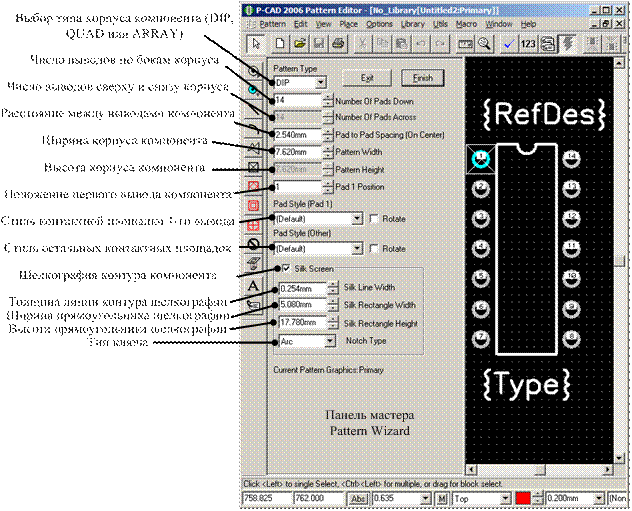Select the Place Attribute tool icon
This screenshot has width=632, height=511.
pyautogui.click(x=253, y=305)
